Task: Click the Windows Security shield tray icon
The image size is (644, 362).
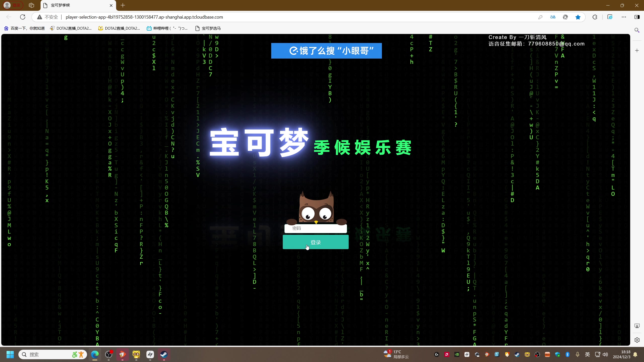Action: 557,354
